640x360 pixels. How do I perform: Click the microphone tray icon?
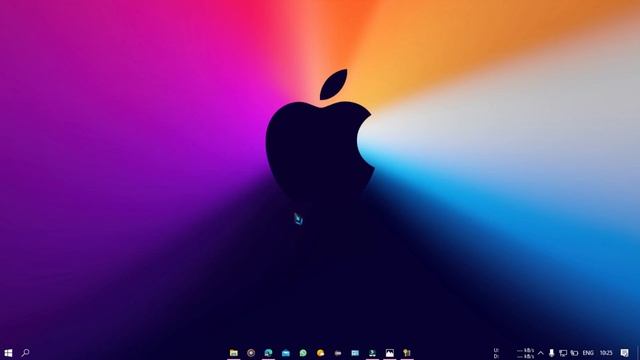(x=551, y=353)
